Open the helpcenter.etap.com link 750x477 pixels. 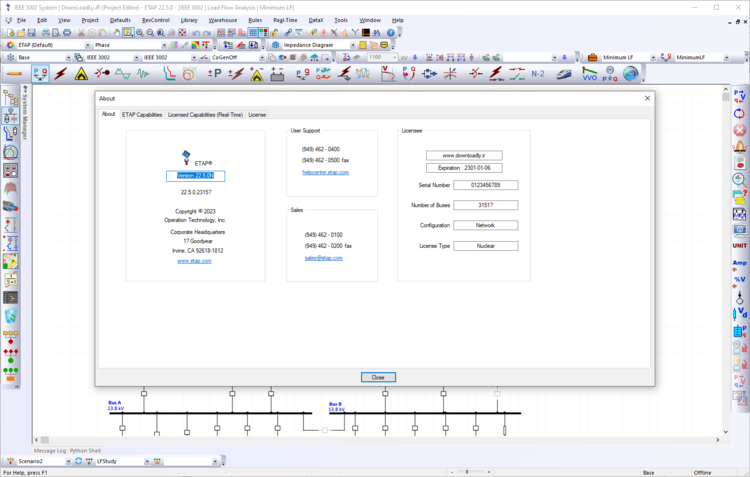(325, 172)
